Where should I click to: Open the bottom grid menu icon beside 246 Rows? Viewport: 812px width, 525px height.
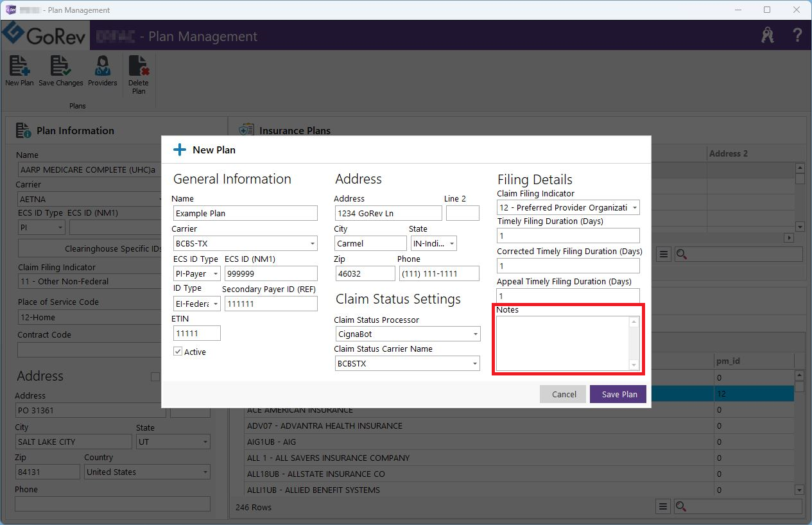pos(664,507)
